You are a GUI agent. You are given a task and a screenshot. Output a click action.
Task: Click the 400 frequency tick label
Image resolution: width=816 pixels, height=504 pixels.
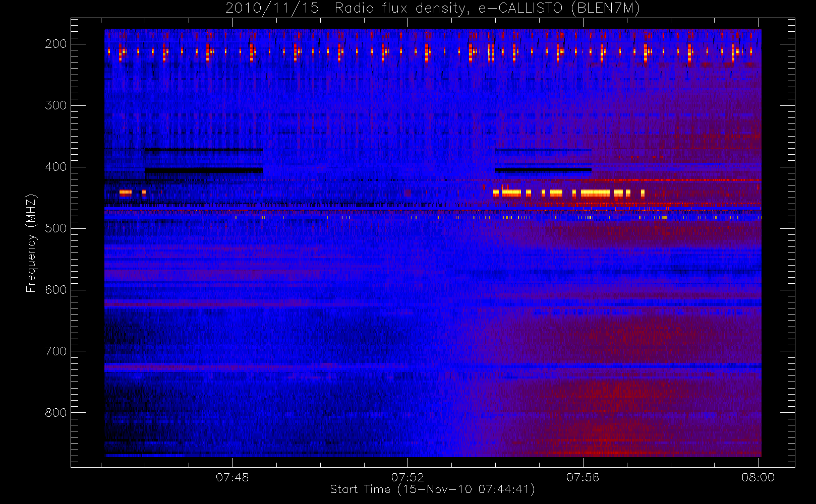pos(56,167)
